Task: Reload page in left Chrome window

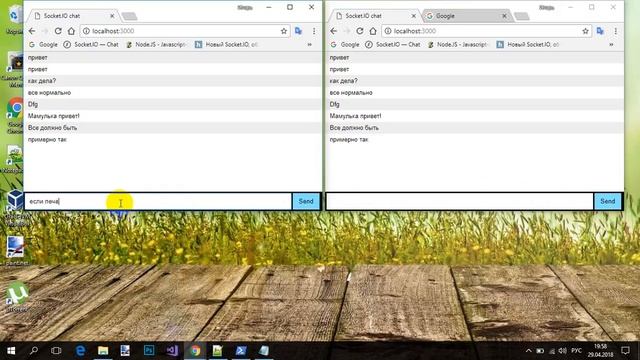Action: click(x=58, y=31)
